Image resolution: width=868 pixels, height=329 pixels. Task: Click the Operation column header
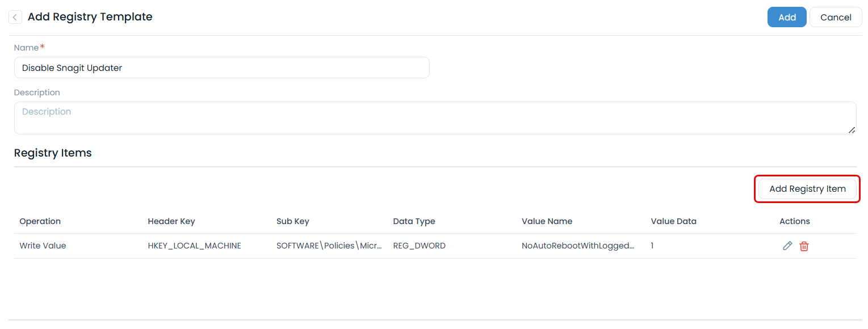tap(40, 221)
